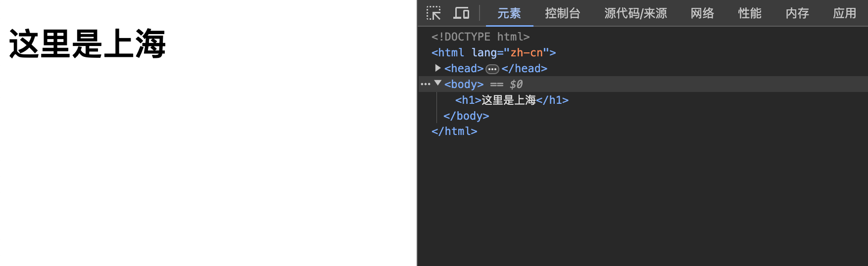Toggle the device toolbar icon

tap(461, 13)
